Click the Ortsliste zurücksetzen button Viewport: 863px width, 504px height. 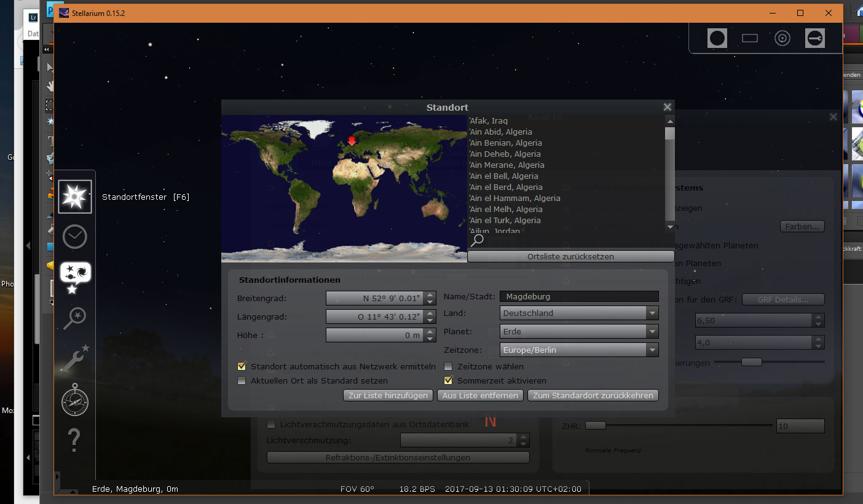570,256
